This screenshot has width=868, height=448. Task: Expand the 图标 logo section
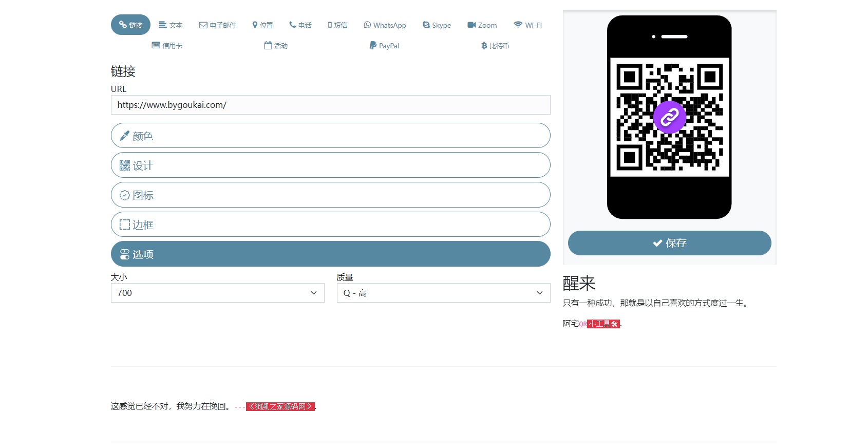(x=330, y=195)
